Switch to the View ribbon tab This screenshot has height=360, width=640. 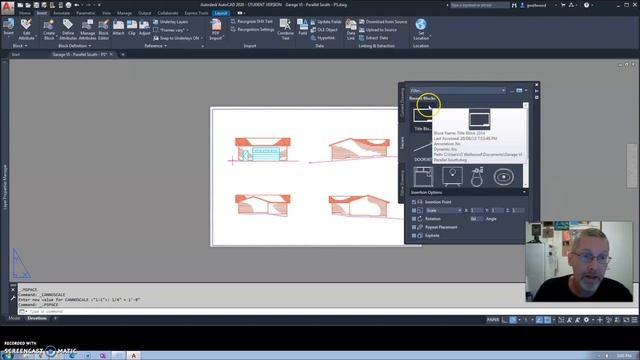[x=107, y=13]
